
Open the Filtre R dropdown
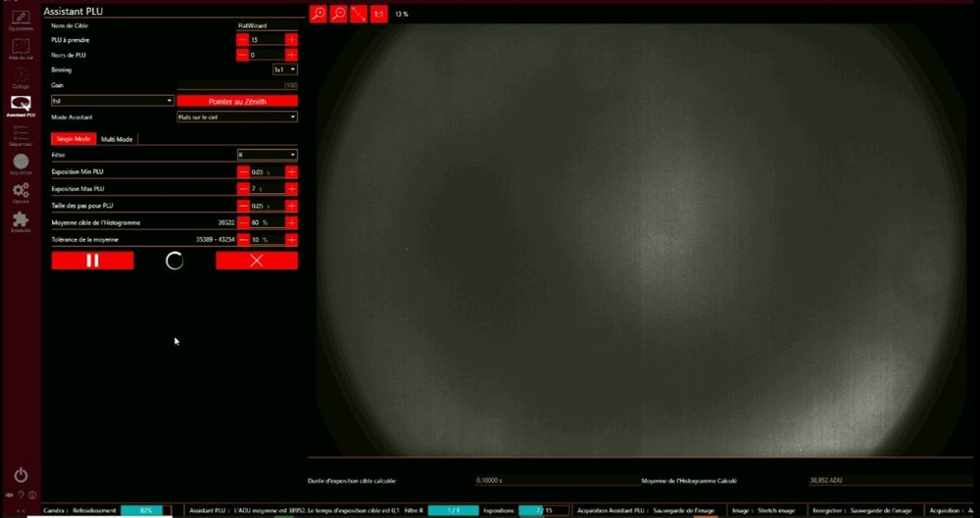pos(267,155)
